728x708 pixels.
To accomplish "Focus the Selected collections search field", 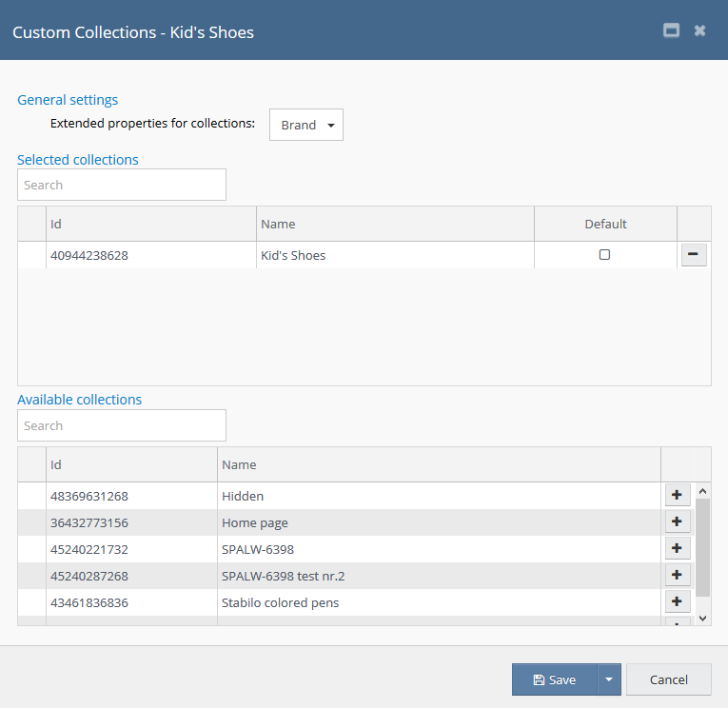I will point(122,185).
